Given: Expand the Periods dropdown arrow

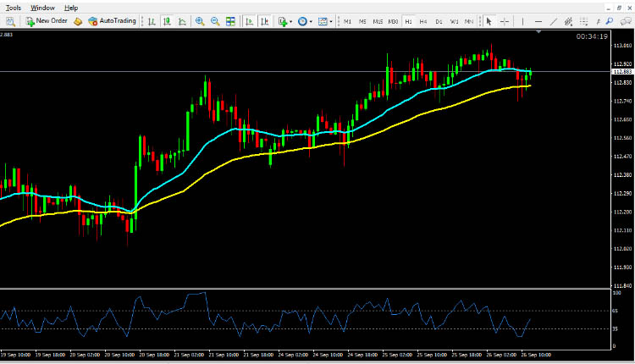Looking at the screenshot, I should (x=311, y=22).
